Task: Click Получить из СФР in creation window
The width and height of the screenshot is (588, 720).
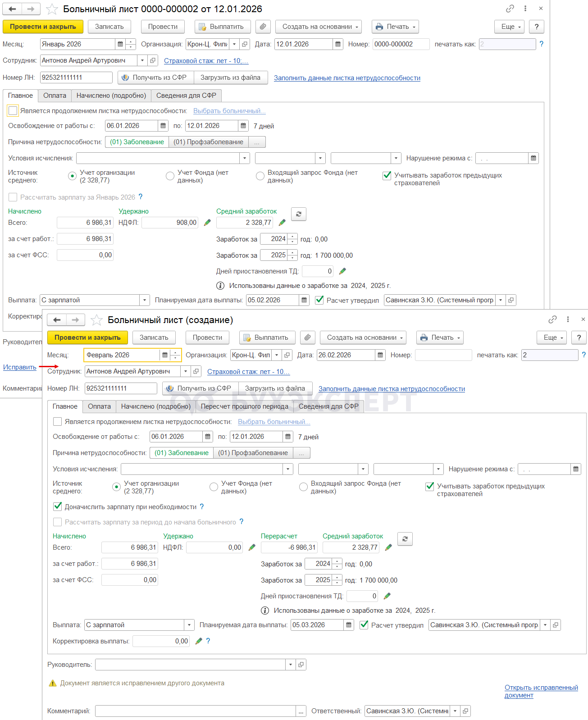Action: [x=200, y=388]
